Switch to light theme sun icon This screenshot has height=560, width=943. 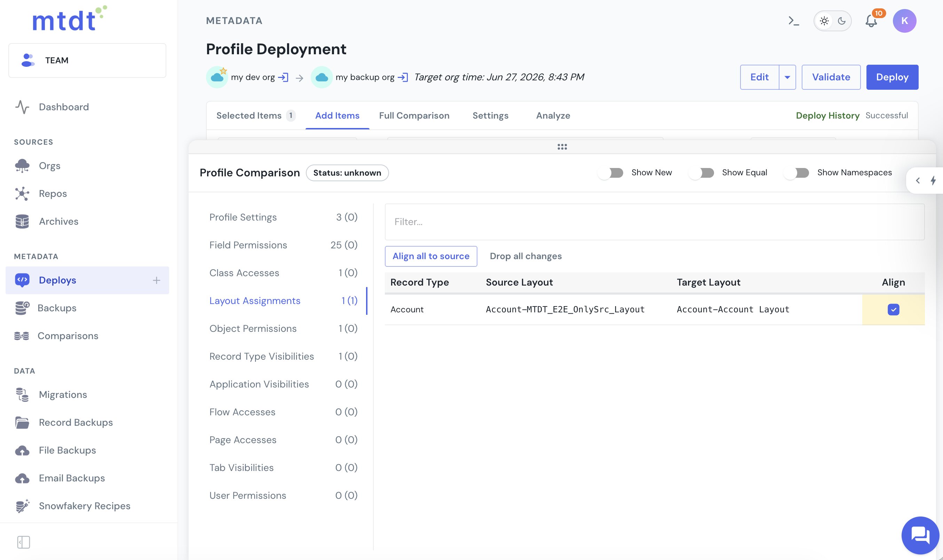pyautogui.click(x=824, y=21)
